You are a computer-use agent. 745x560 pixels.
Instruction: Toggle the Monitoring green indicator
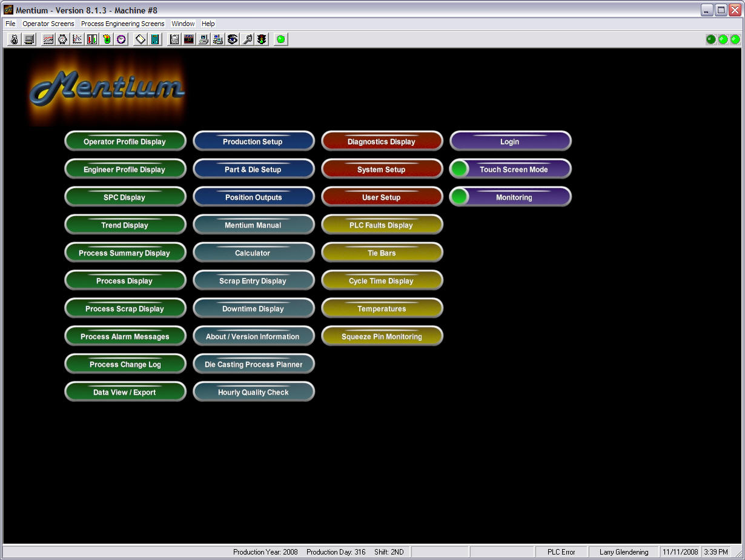point(460,197)
